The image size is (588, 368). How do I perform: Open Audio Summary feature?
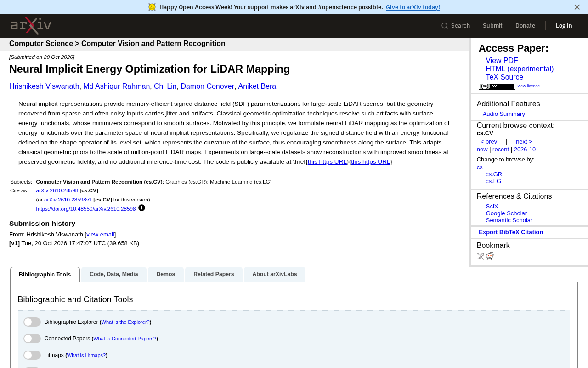[x=504, y=114]
